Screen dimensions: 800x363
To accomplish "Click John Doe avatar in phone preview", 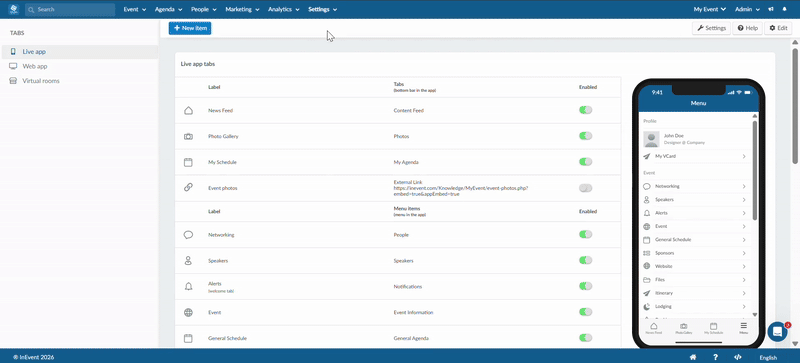I will [651, 139].
